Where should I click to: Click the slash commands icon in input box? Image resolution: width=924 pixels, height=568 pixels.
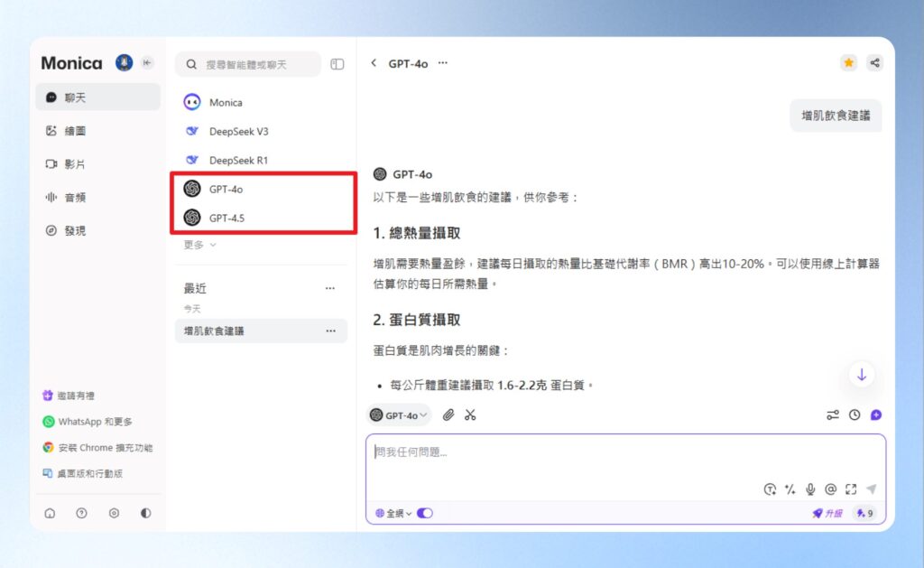tap(790, 489)
